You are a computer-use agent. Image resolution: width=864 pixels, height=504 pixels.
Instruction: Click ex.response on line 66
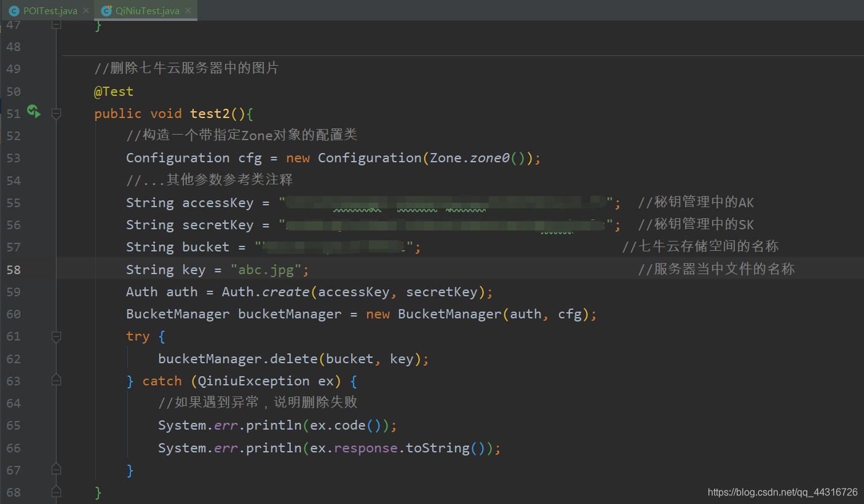354,448
